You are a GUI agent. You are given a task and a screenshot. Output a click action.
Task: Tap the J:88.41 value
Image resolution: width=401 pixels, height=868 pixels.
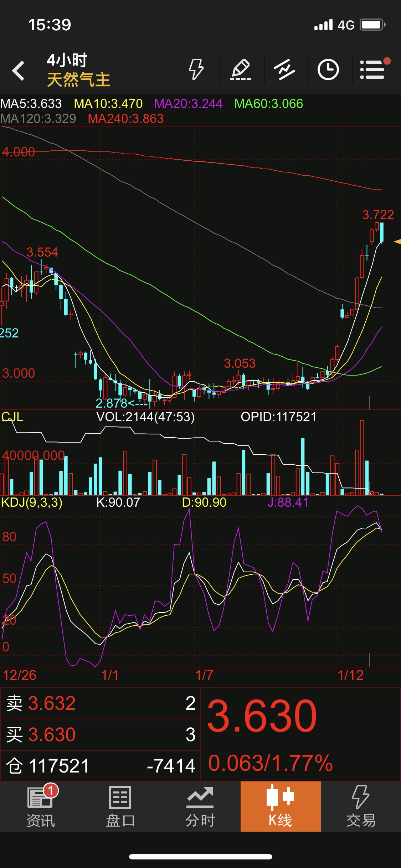click(288, 502)
